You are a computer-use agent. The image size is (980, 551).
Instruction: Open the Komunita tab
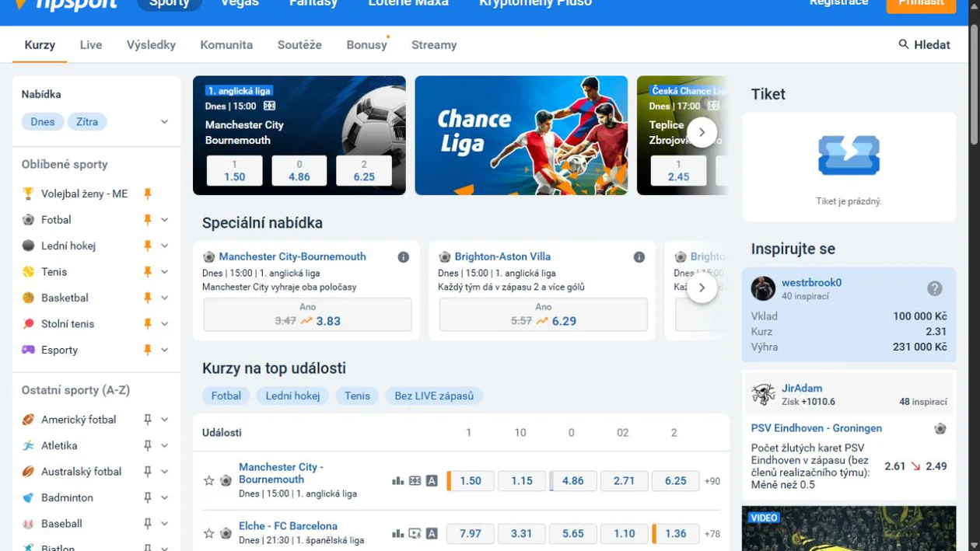[x=226, y=45]
